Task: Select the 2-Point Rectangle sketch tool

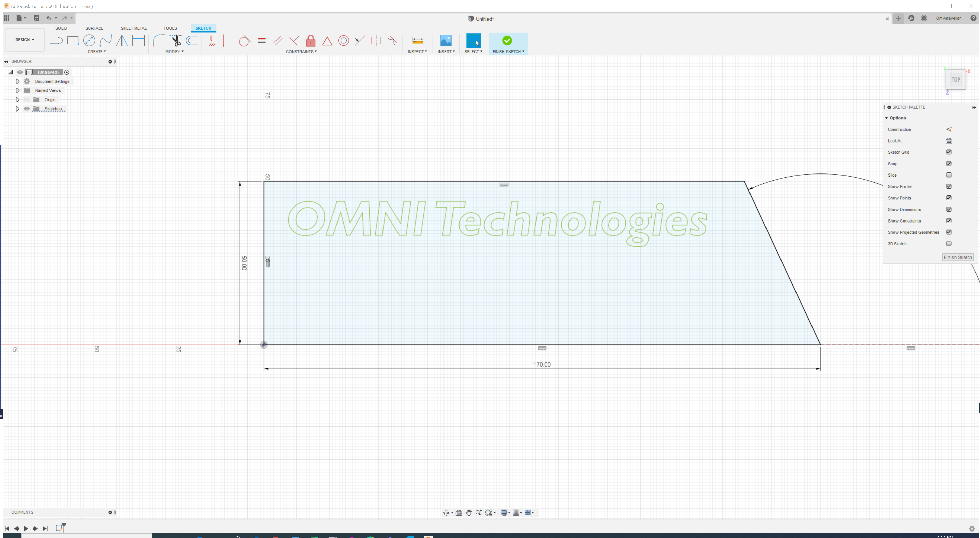Action: pyautogui.click(x=72, y=40)
